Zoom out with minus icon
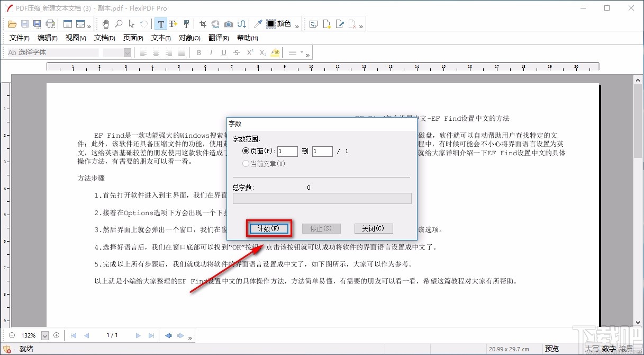644x355 pixels. (12, 335)
